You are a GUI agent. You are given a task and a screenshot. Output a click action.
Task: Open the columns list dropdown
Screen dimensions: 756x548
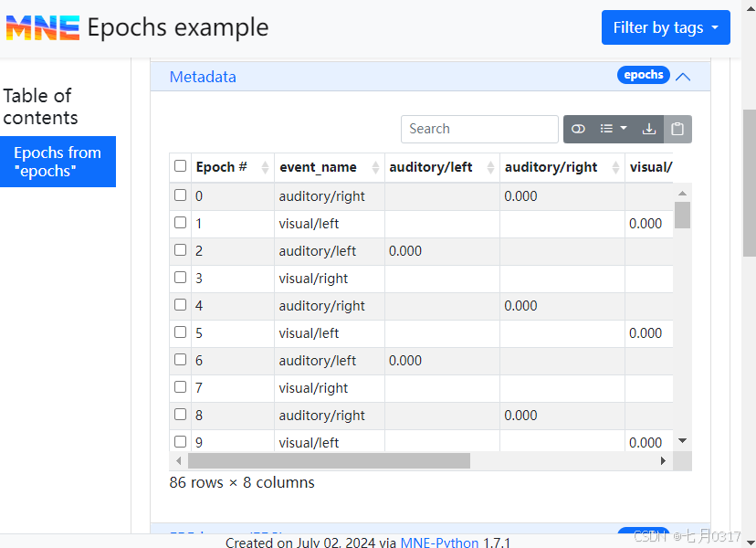coord(613,130)
